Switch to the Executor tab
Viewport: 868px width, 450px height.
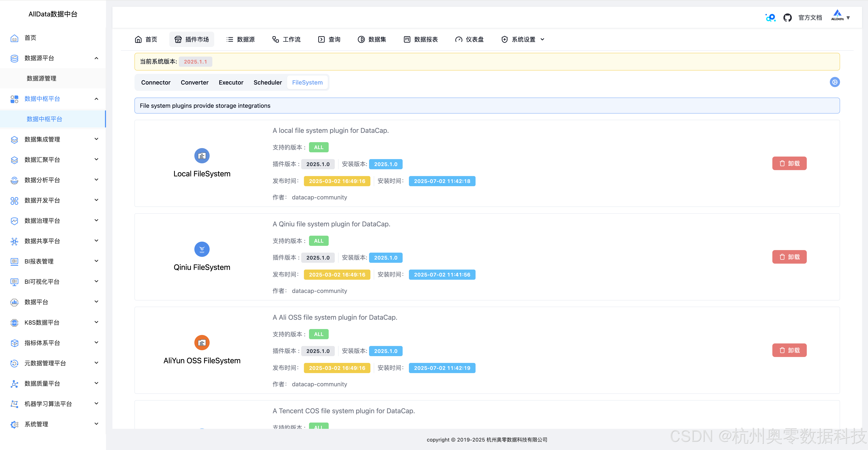231,83
